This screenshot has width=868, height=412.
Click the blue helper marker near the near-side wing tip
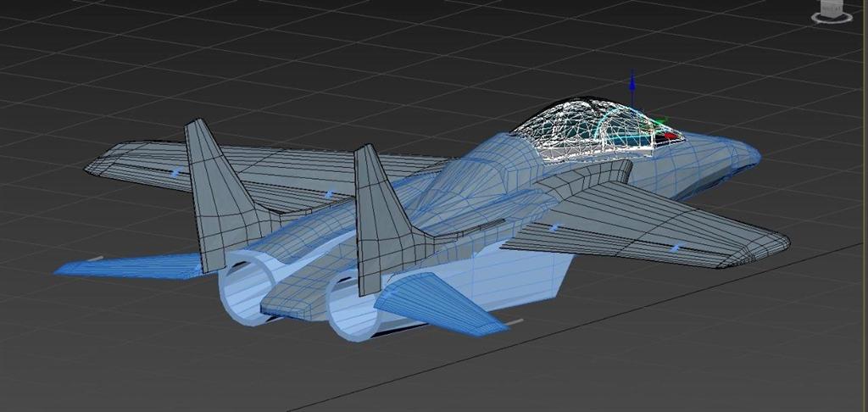[676, 248]
